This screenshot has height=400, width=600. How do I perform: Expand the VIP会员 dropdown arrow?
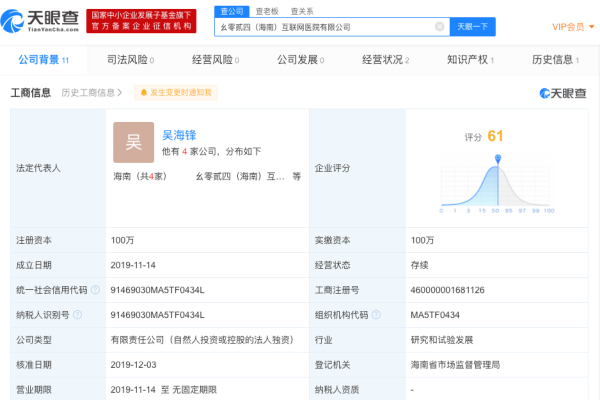[592, 27]
